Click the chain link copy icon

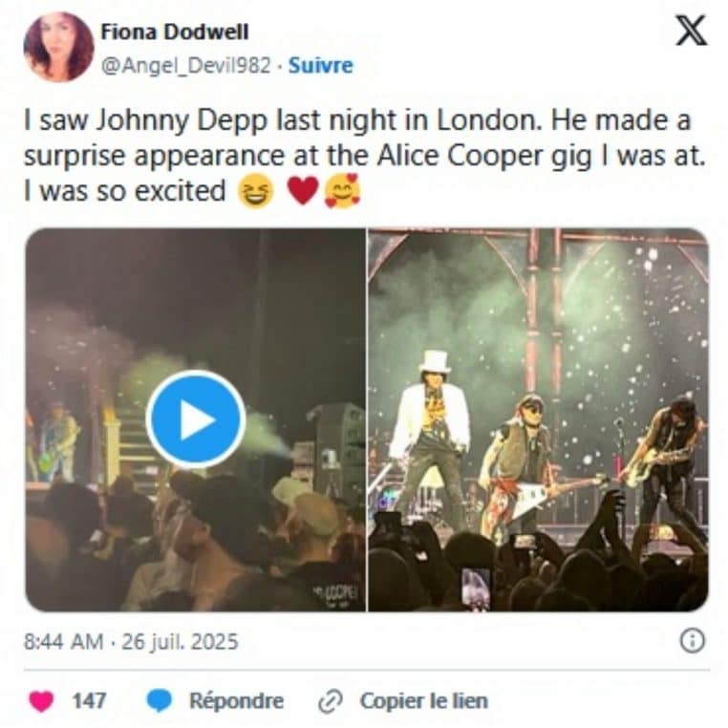click(331, 701)
